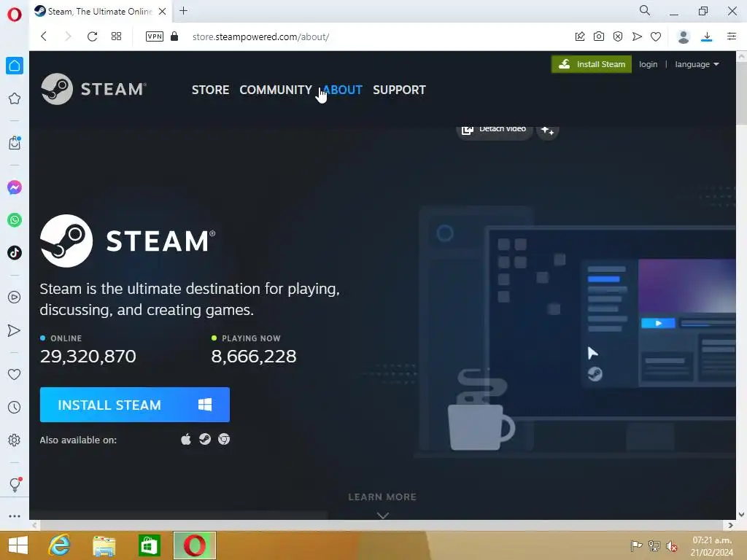Open the edit page toolbar icon
The height and width of the screenshot is (560, 747).
tap(580, 36)
